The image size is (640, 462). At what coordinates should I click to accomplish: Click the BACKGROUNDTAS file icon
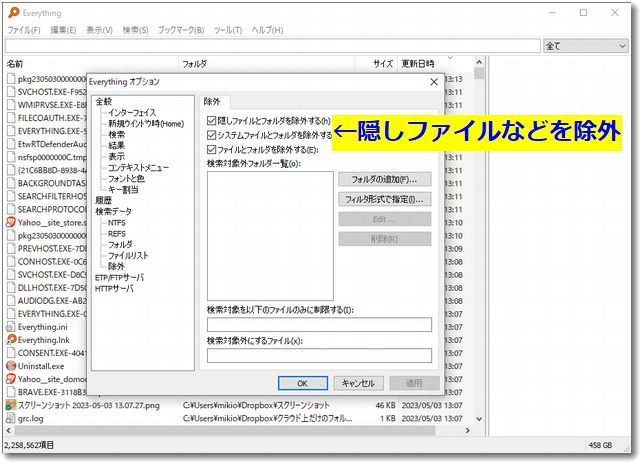click(x=11, y=183)
